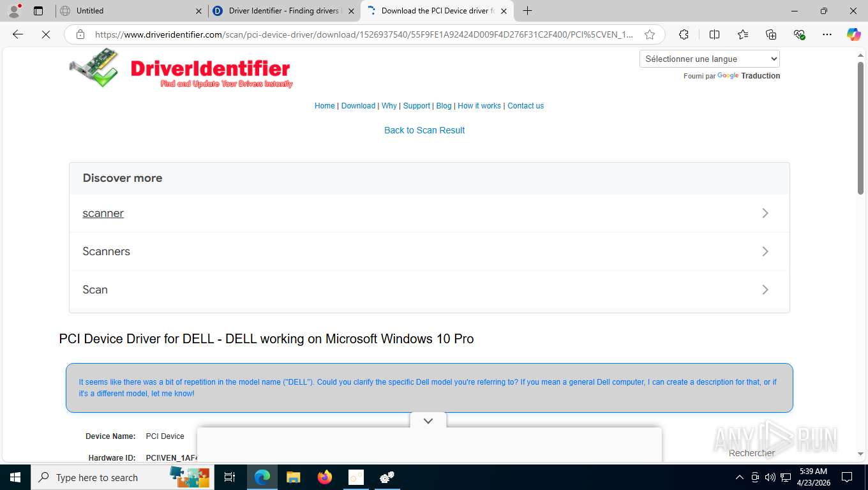The width and height of the screenshot is (868, 490).
Task: Switch to Driver Identifier - Finding drivers tab
Action: (284, 11)
